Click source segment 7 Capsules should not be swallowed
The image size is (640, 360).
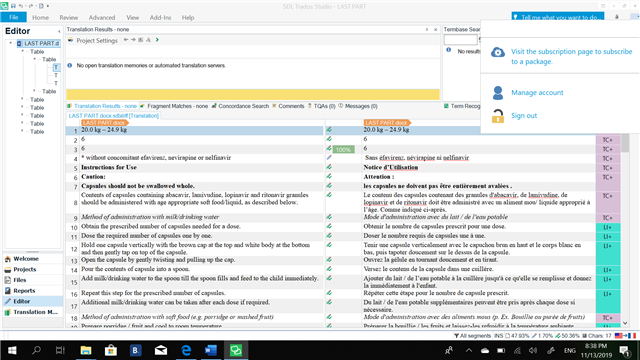(138, 186)
